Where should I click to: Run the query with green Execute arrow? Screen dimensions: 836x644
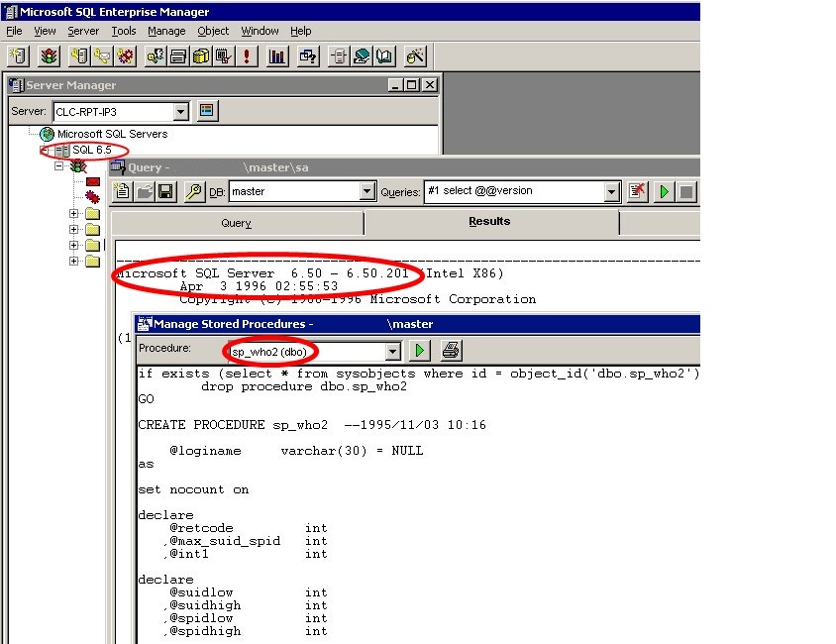pyautogui.click(x=664, y=191)
